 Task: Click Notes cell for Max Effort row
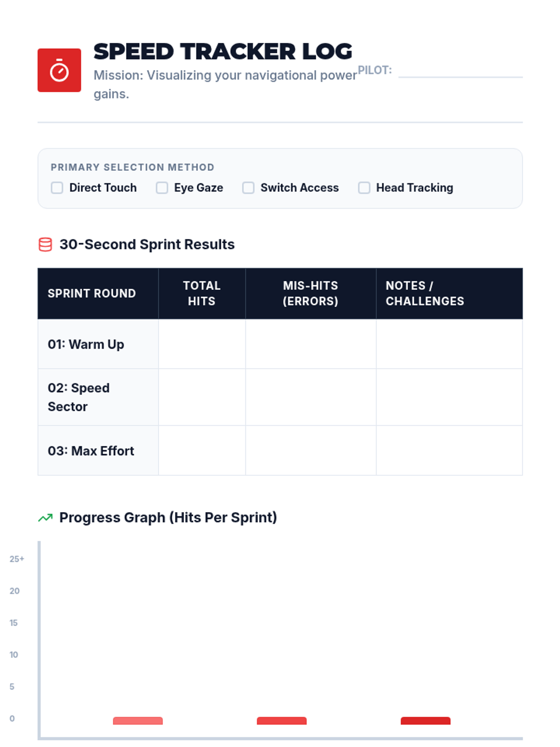pyautogui.click(x=449, y=451)
